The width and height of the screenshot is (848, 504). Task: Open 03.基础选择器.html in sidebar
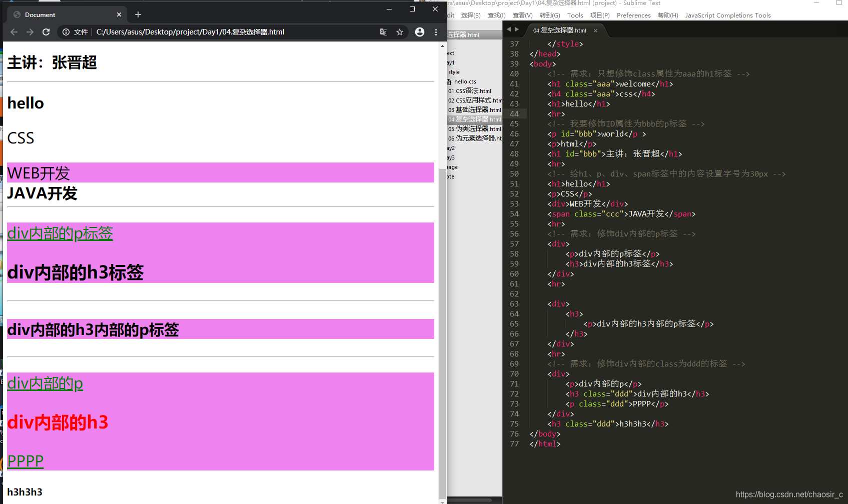(475, 110)
